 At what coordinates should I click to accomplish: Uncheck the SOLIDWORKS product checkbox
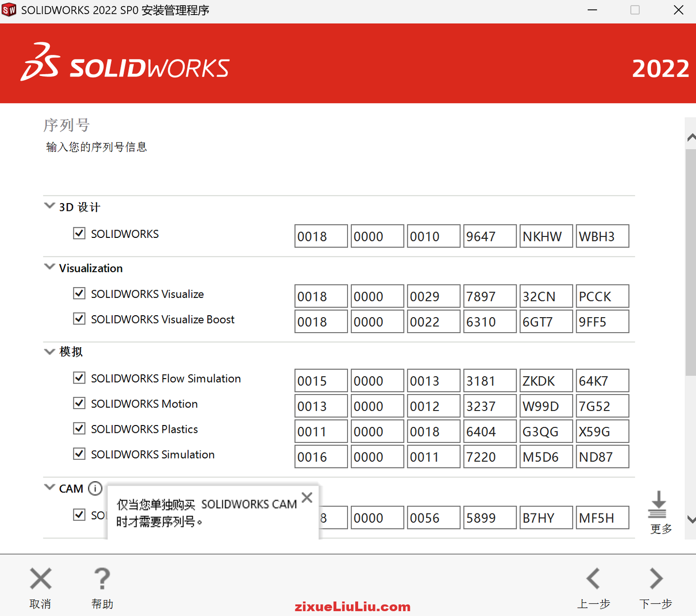pyautogui.click(x=79, y=233)
